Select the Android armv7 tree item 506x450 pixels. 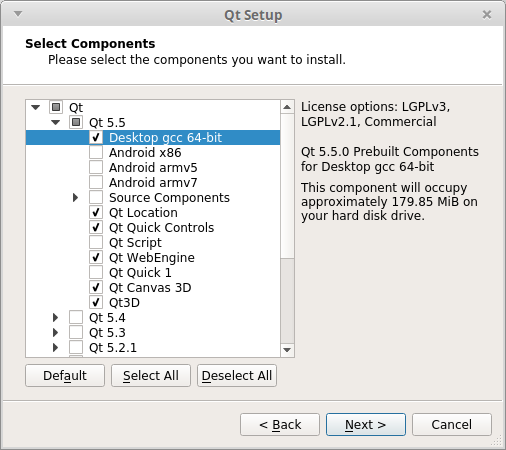tap(153, 182)
